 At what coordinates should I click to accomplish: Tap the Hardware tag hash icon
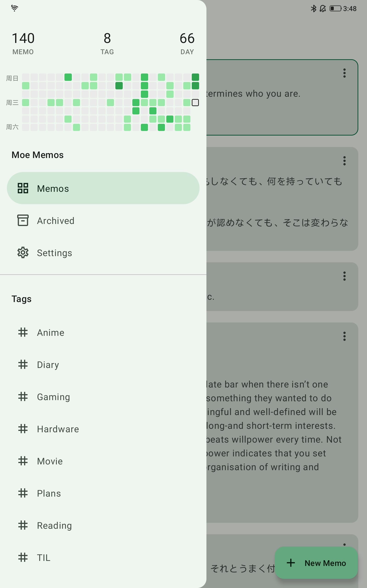23,429
